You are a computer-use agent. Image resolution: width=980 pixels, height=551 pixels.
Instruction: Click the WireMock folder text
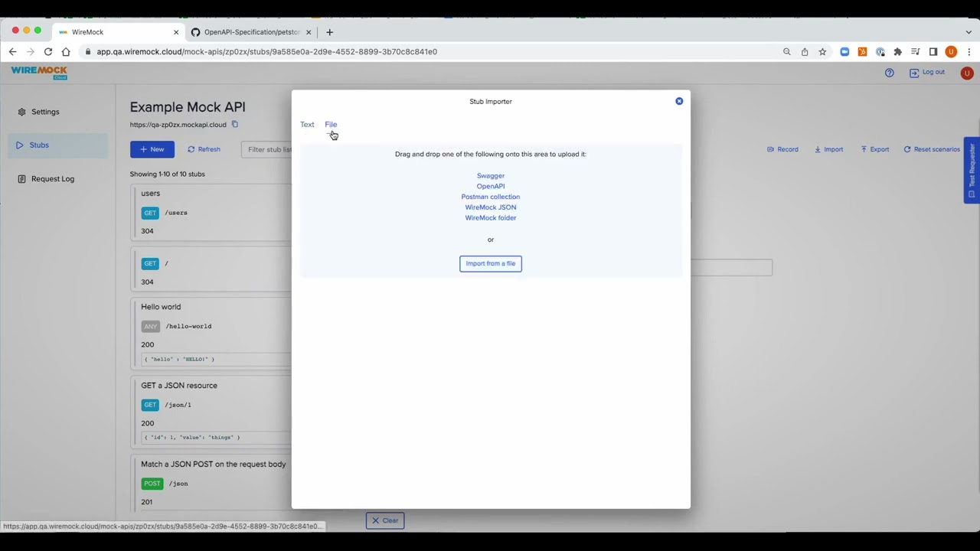491,218
